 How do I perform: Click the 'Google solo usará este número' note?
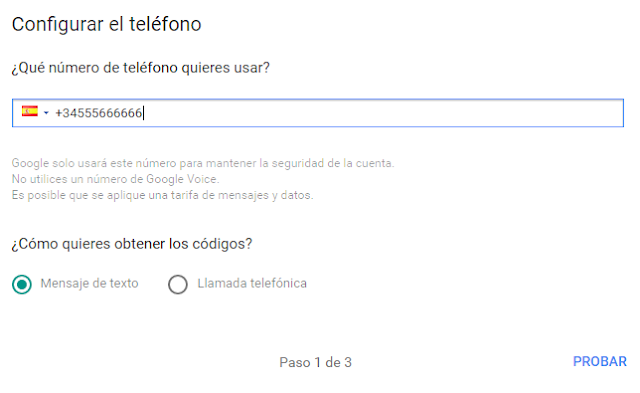click(x=203, y=163)
